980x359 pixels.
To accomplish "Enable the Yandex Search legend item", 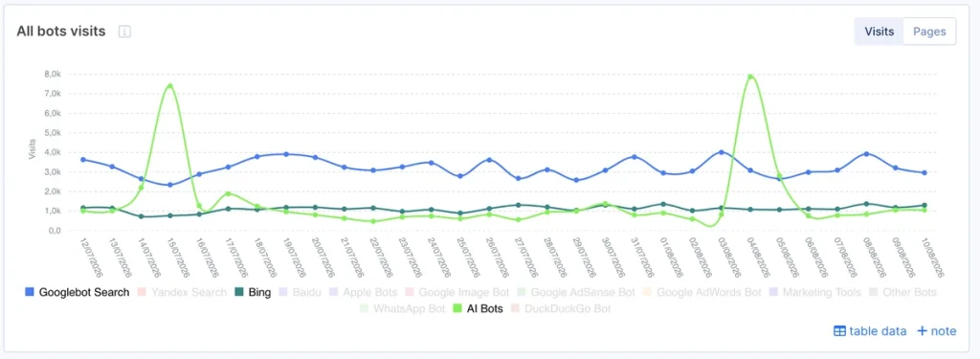I will pos(182,292).
